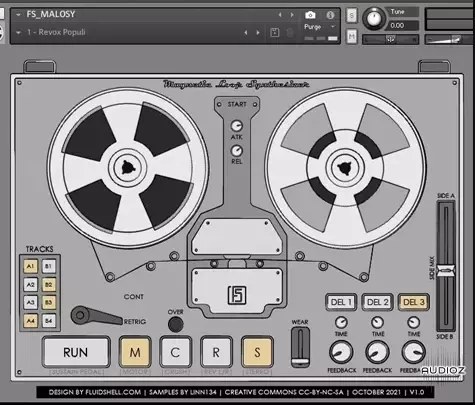475x405 pixels.
Task: Click the REL release knob
Action: click(237, 151)
